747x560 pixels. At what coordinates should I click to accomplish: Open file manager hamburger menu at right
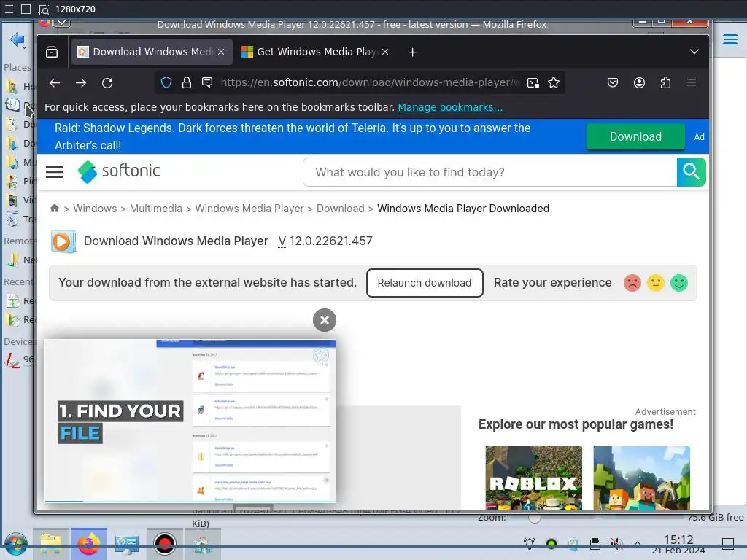click(x=729, y=39)
